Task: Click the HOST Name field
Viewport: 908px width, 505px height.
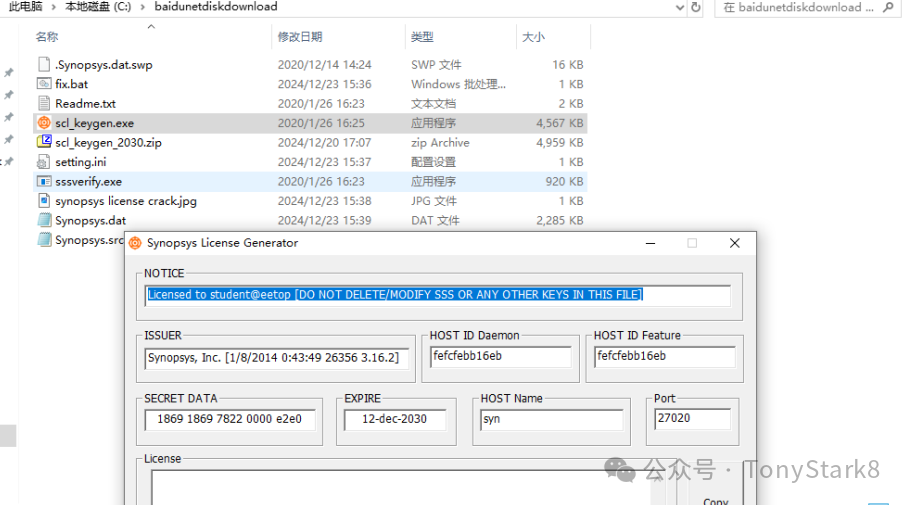Action: click(551, 419)
